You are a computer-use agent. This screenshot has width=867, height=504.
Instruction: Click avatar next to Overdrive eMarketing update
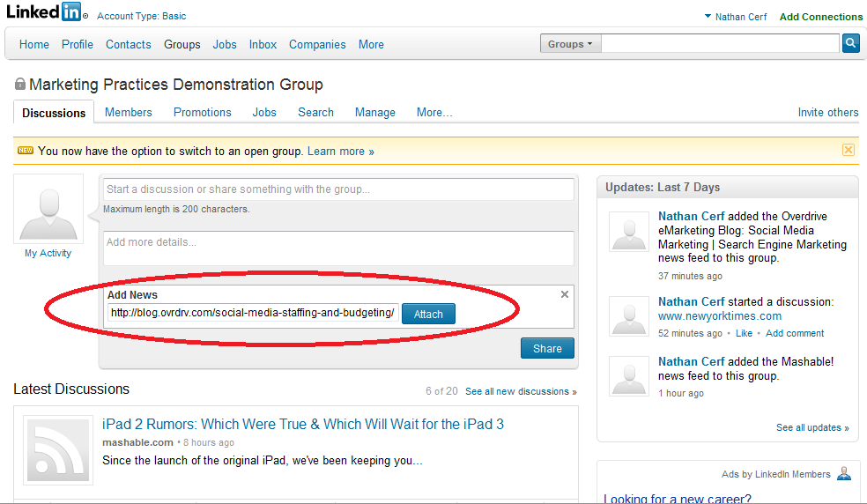click(629, 231)
